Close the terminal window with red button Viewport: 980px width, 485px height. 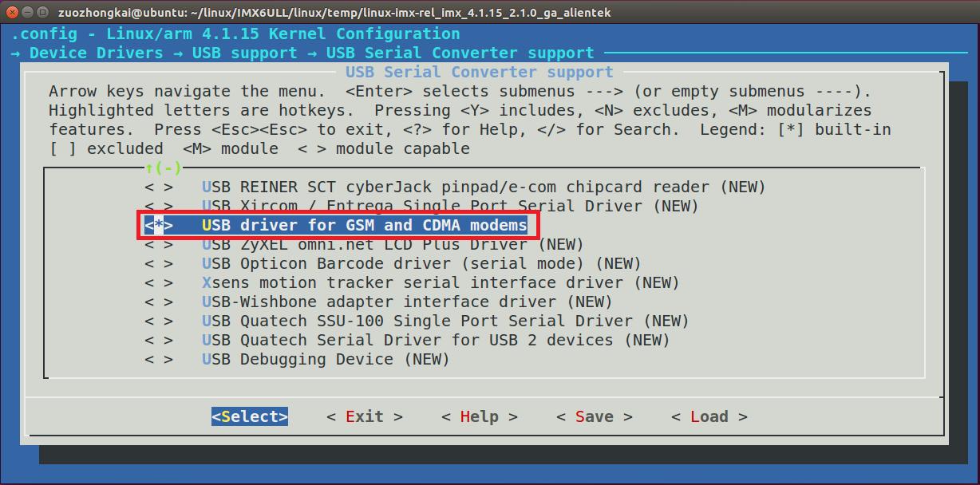pyautogui.click(x=12, y=12)
